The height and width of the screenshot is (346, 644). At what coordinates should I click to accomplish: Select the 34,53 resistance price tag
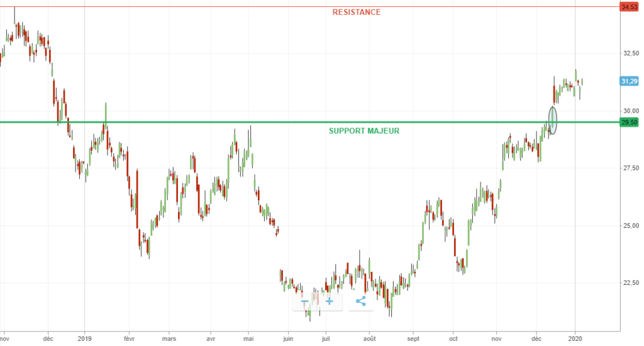pos(629,7)
